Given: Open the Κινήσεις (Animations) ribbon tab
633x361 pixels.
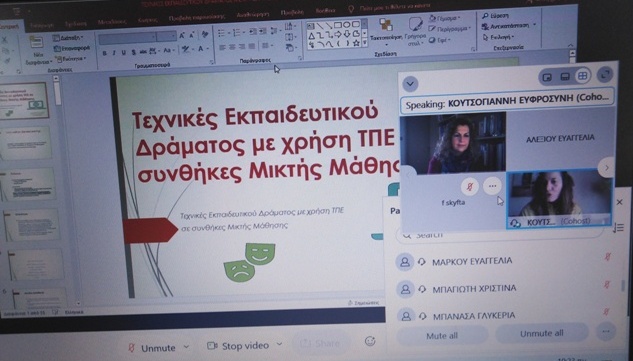Looking at the screenshot, I should pyautogui.click(x=147, y=20).
